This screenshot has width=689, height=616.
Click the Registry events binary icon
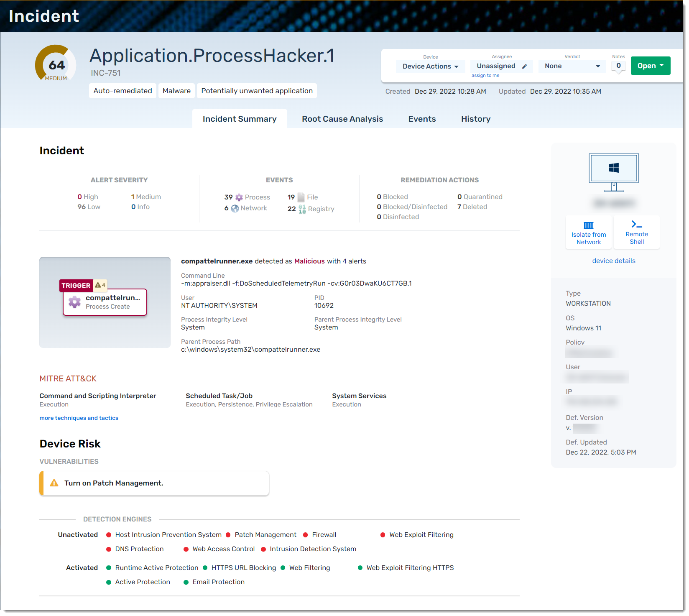[302, 209]
